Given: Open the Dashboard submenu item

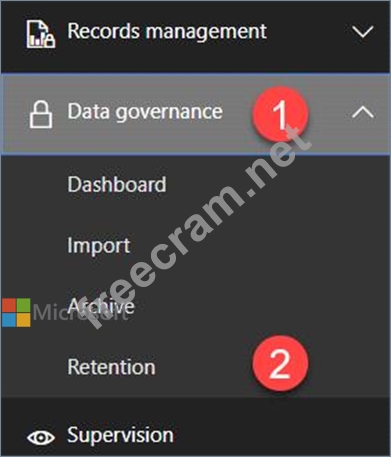Looking at the screenshot, I should (x=117, y=184).
